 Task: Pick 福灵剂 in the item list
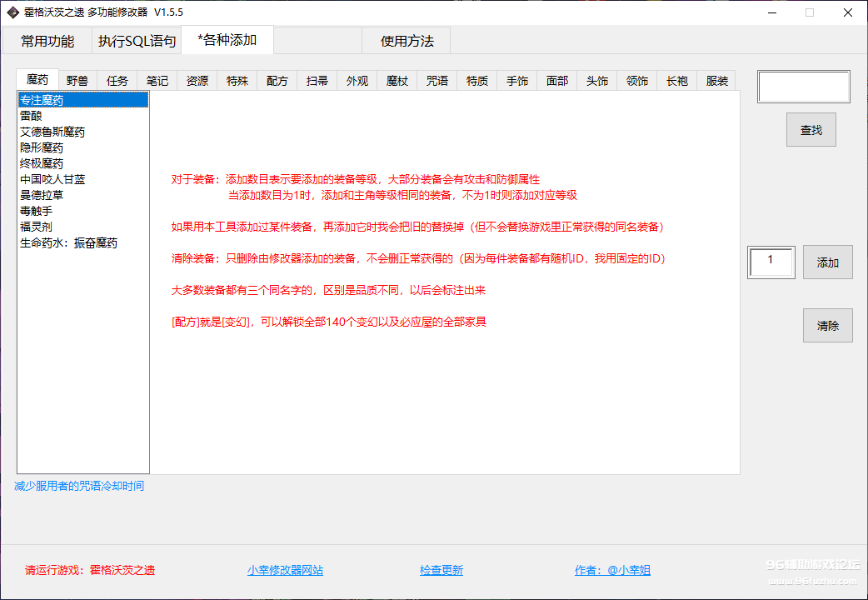tap(36, 227)
